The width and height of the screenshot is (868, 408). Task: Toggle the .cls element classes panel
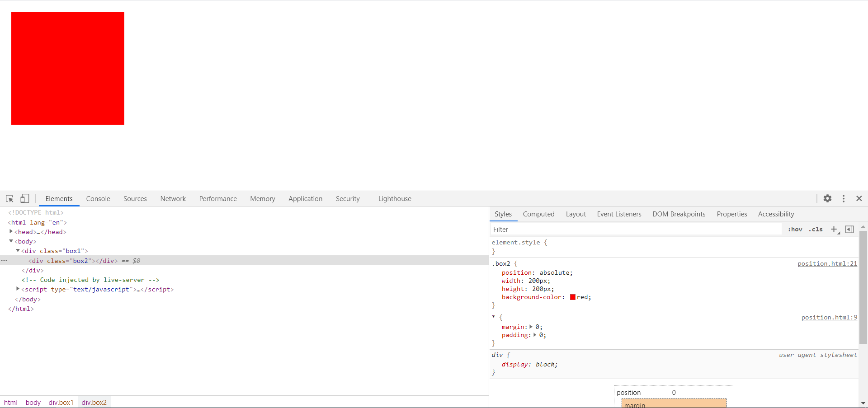[x=816, y=230]
